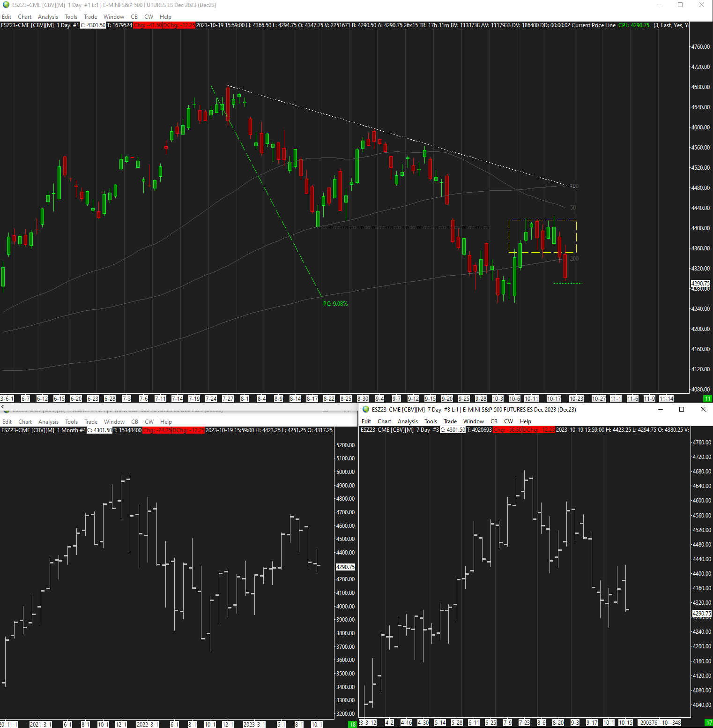Click the '10-23' date label on the 1 Day time axis
The image size is (713, 728).
tap(576, 399)
